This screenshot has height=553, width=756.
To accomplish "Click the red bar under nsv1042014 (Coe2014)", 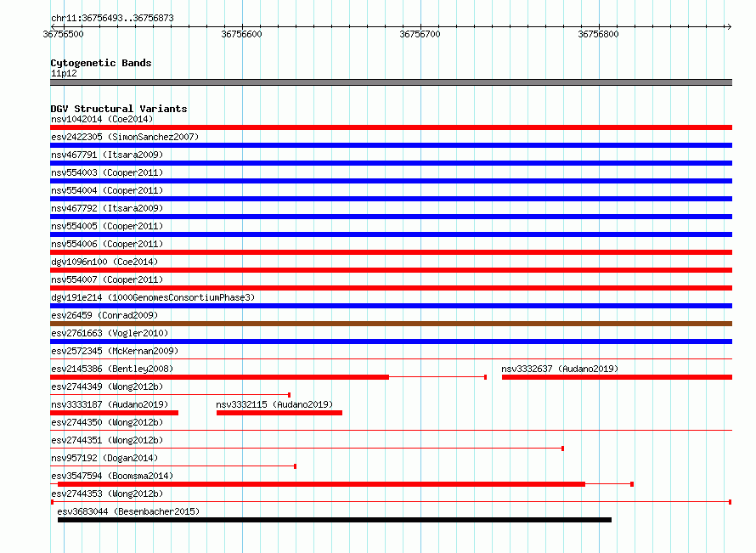I will 391,127.
